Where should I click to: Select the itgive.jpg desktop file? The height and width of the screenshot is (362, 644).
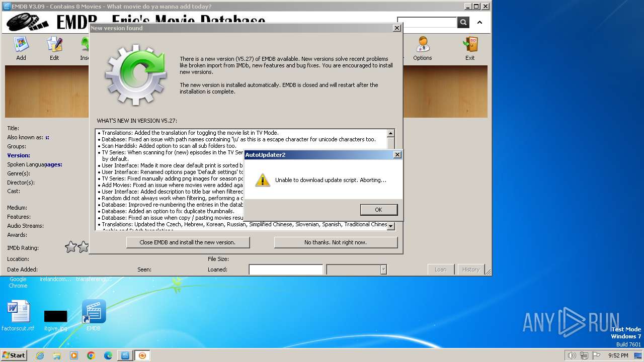tap(55, 320)
